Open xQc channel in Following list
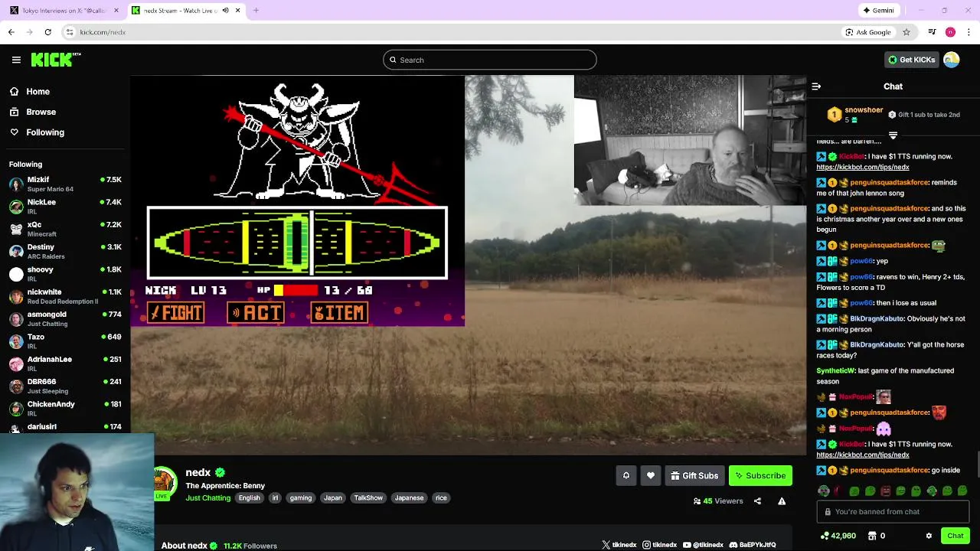The height and width of the screenshot is (551, 980). point(65,229)
